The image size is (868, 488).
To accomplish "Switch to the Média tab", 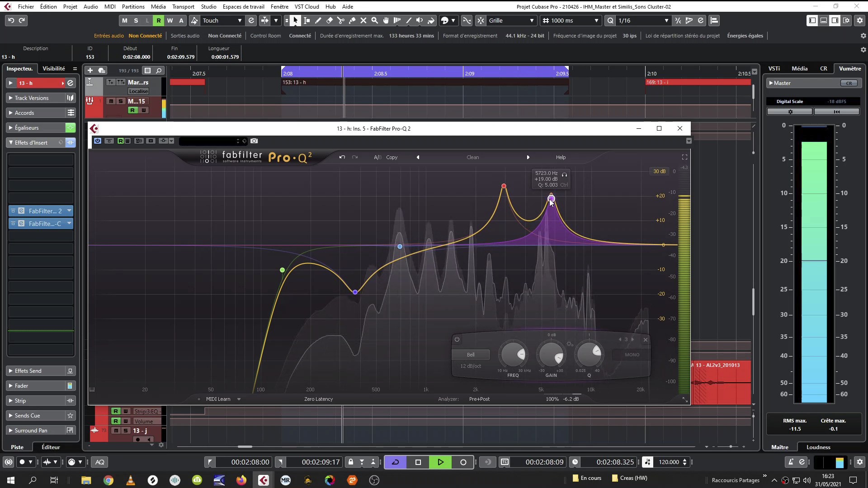I will [x=799, y=69].
